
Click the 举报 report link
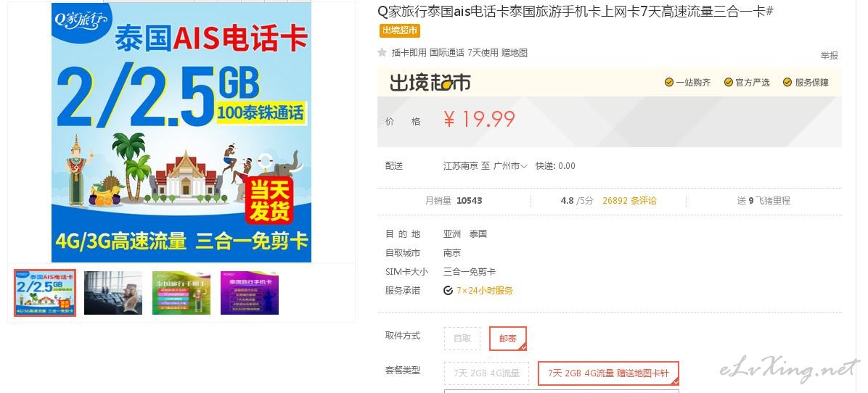830,55
